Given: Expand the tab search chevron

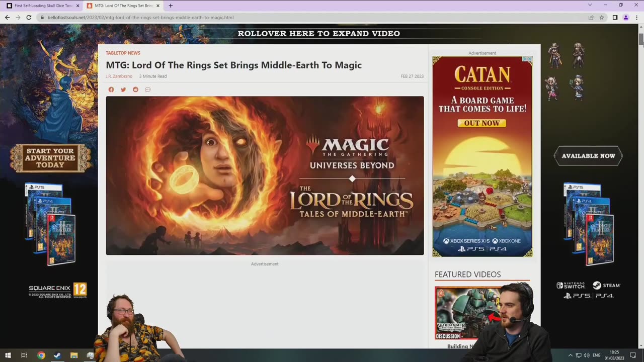Looking at the screenshot, I should [590, 5].
